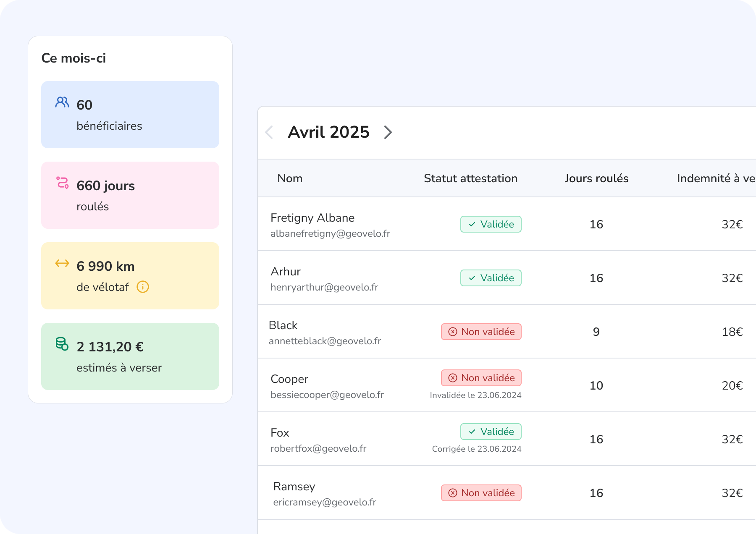Click Validée badge for Fox
Viewport: 756px width, 534px height.
(491, 432)
